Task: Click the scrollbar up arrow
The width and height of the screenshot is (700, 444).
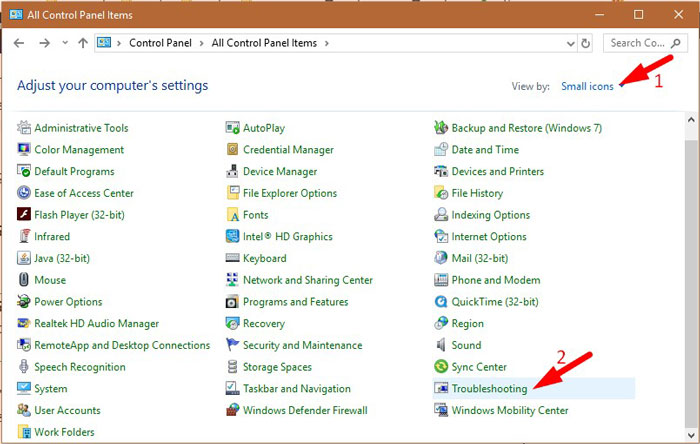Action: [x=691, y=120]
